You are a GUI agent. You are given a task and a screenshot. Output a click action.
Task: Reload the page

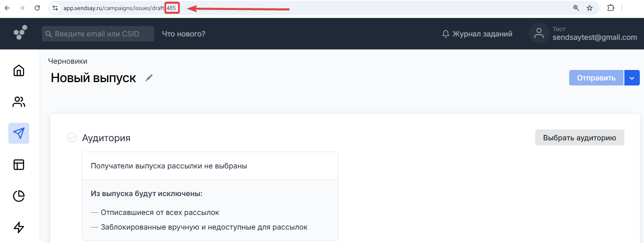37,8
